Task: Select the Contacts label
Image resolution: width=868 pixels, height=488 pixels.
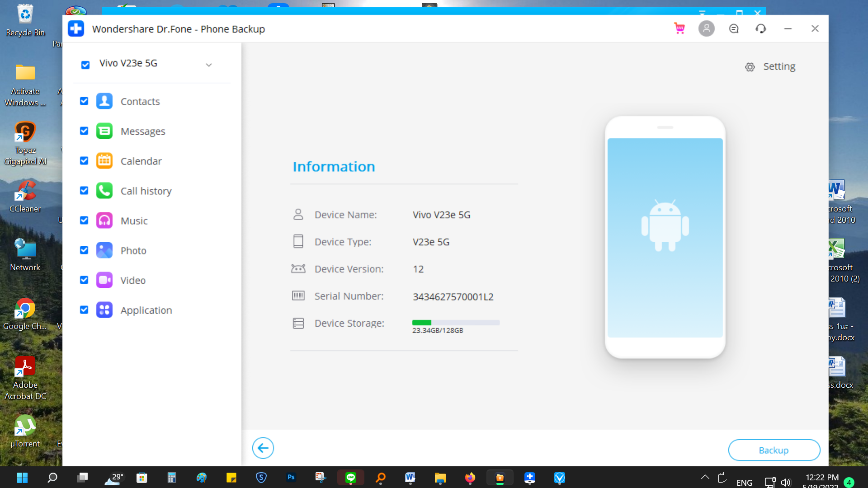Action: coord(140,102)
